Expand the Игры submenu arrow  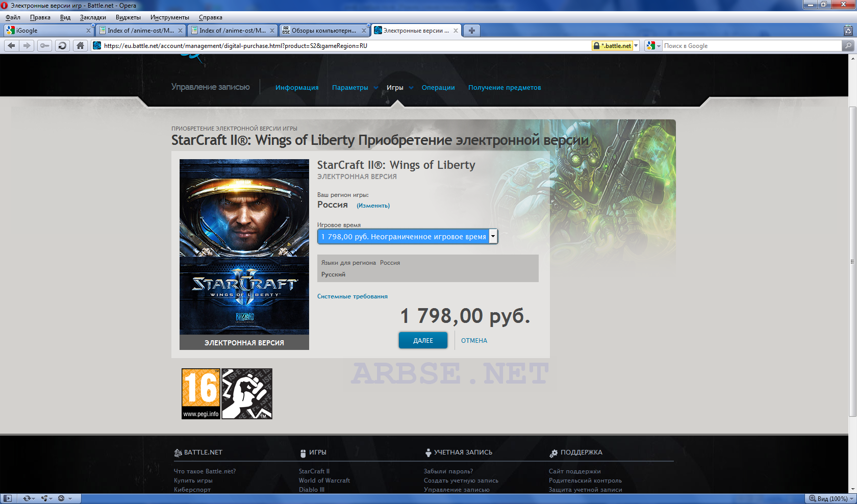coord(411,88)
